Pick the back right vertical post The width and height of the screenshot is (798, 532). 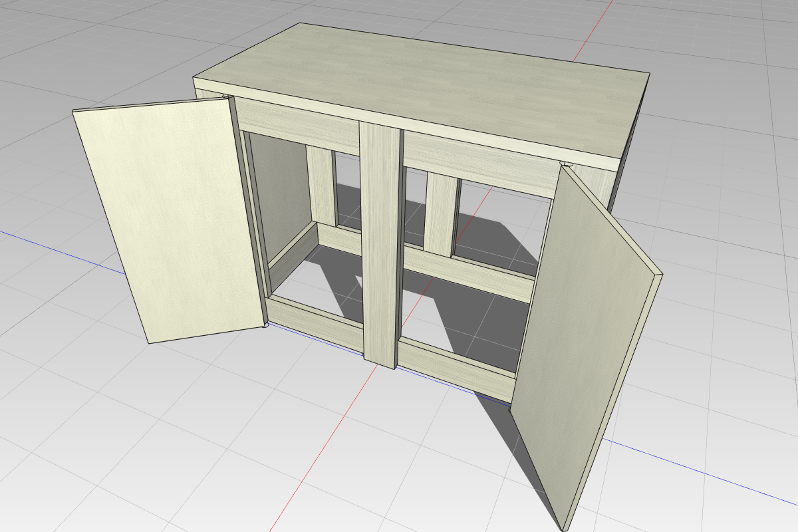point(440,213)
